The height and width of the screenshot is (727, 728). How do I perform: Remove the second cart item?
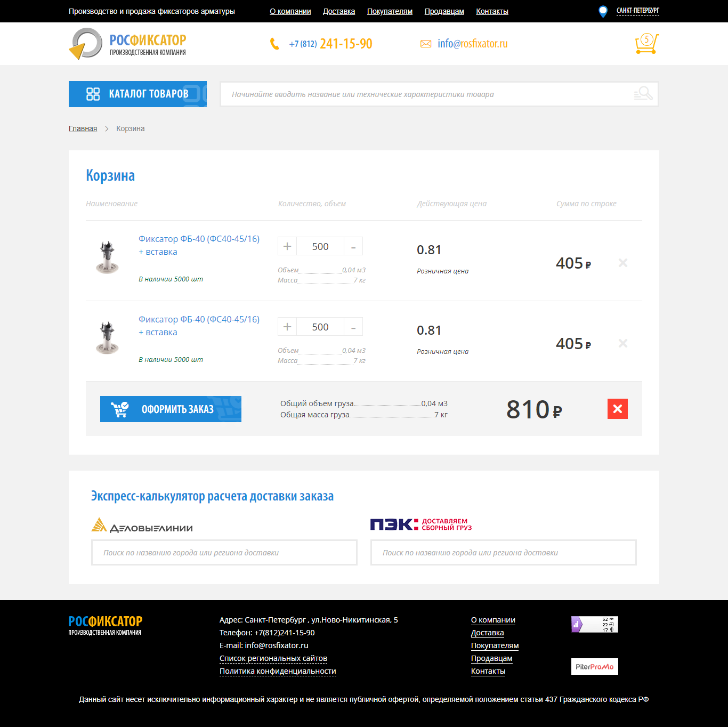click(x=622, y=343)
